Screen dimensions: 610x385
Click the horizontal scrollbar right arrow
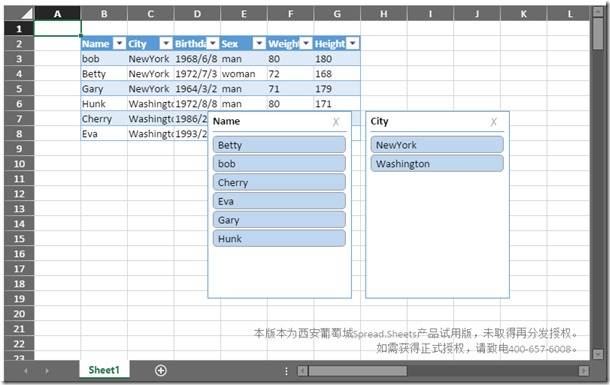pos(584,371)
